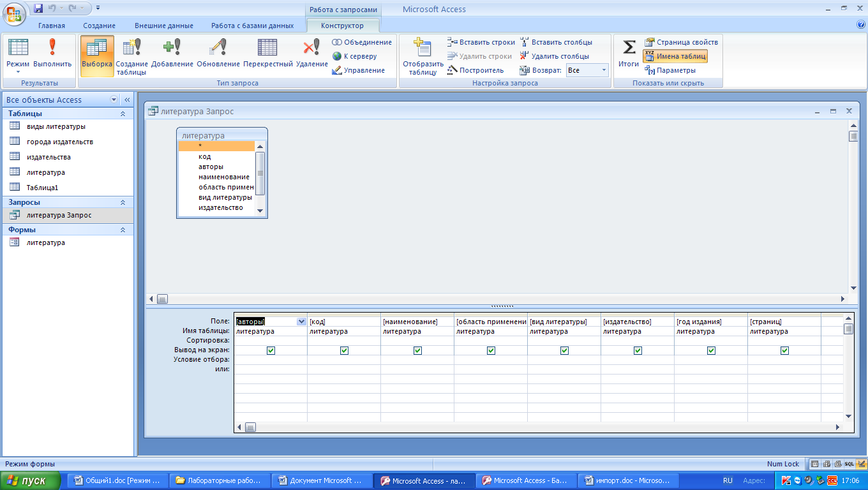Click the [код] field cell in grid
The image size is (868, 490).
pyautogui.click(x=344, y=322)
